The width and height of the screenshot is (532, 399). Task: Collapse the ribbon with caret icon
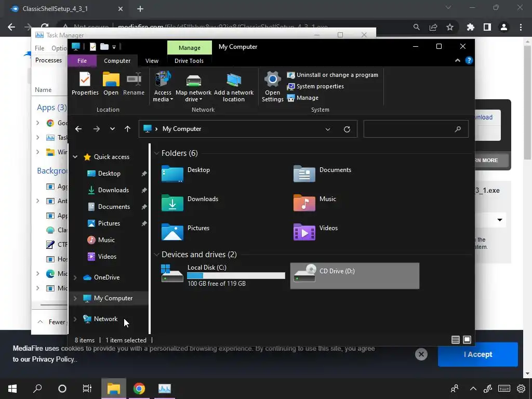457,60
